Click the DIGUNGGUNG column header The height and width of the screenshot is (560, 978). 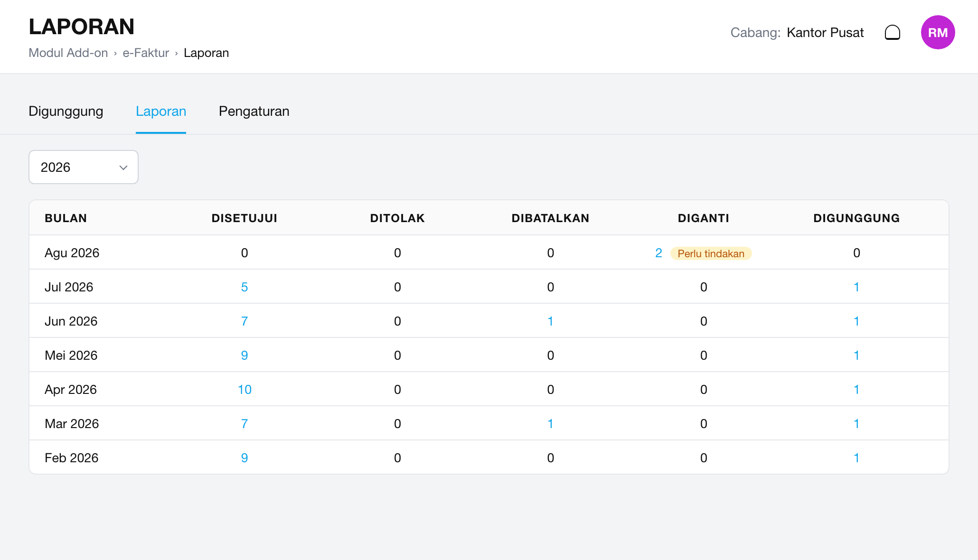(856, 218)
